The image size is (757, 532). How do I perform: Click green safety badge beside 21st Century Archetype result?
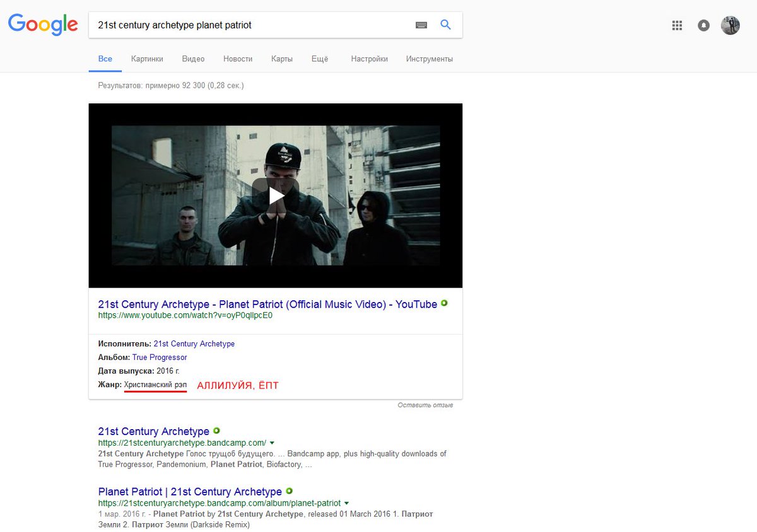[216, 431]
